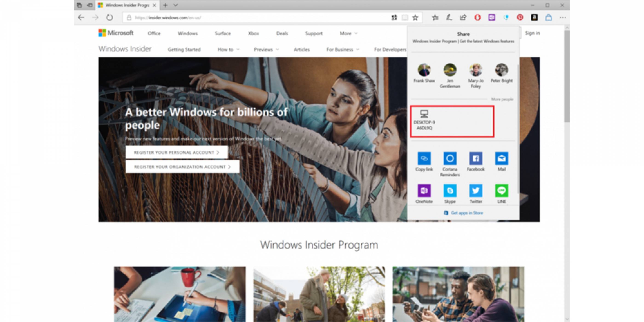Open the Getting Started menu item

[x=184, y=49]
